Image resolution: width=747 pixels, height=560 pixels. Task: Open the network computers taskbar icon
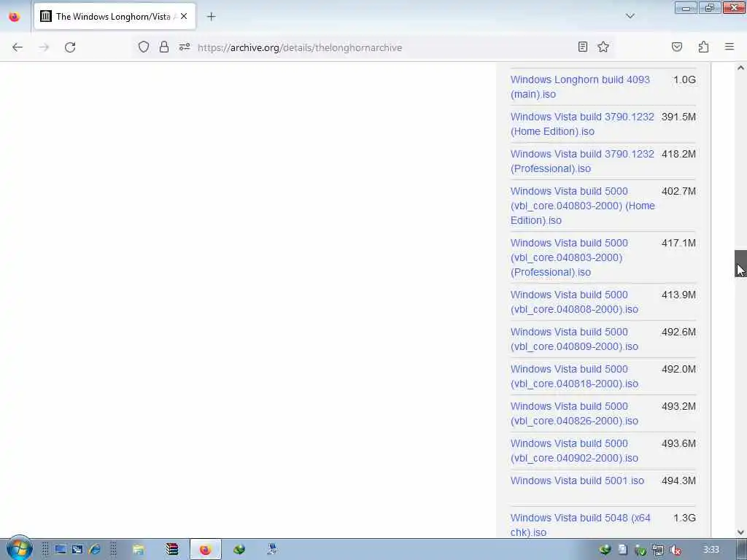pos(272,550)
